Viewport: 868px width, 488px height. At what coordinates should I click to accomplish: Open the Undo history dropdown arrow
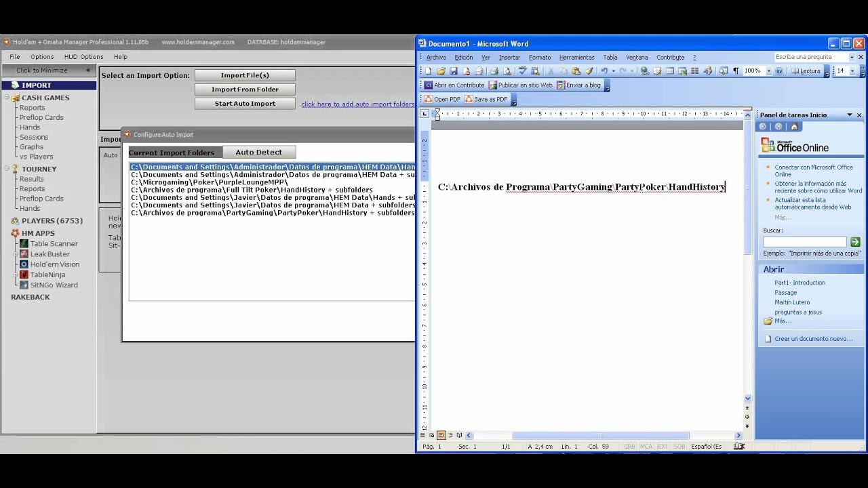point(614,70)
